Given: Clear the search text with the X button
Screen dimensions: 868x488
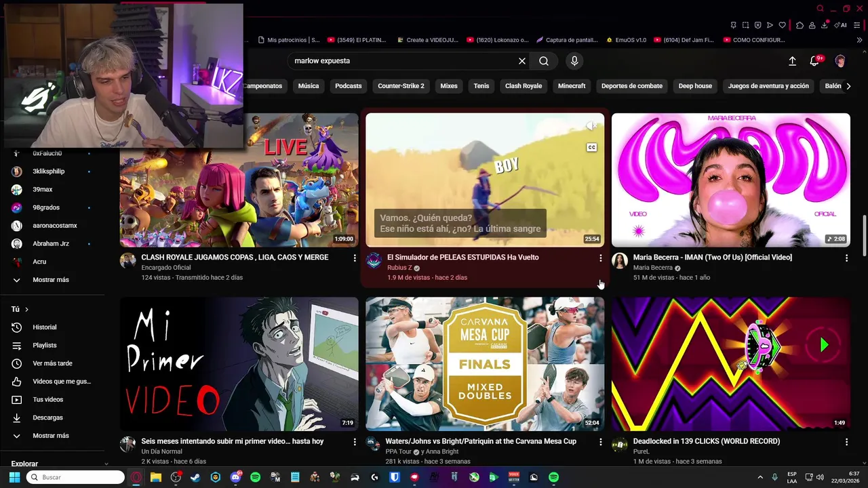Looking at the screenshot, I should pos(522,61).
